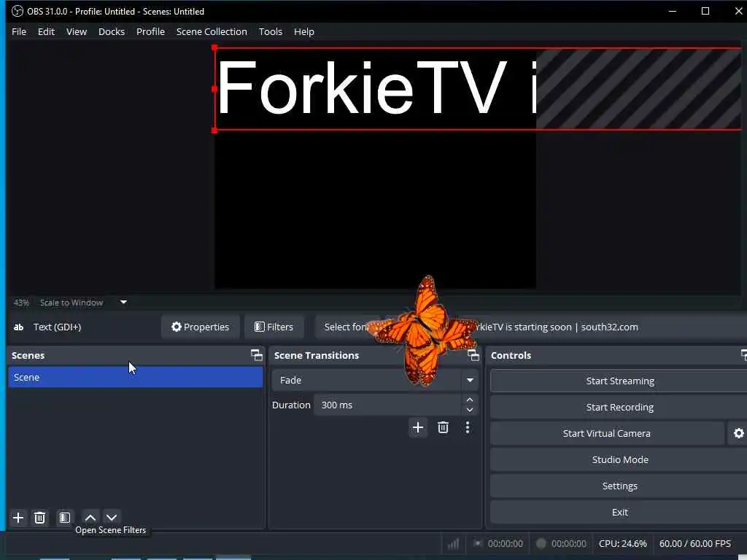747x560 pixels.
Task: Click the 60.00 / 60.00 FPS status
Action: [695, 543]
